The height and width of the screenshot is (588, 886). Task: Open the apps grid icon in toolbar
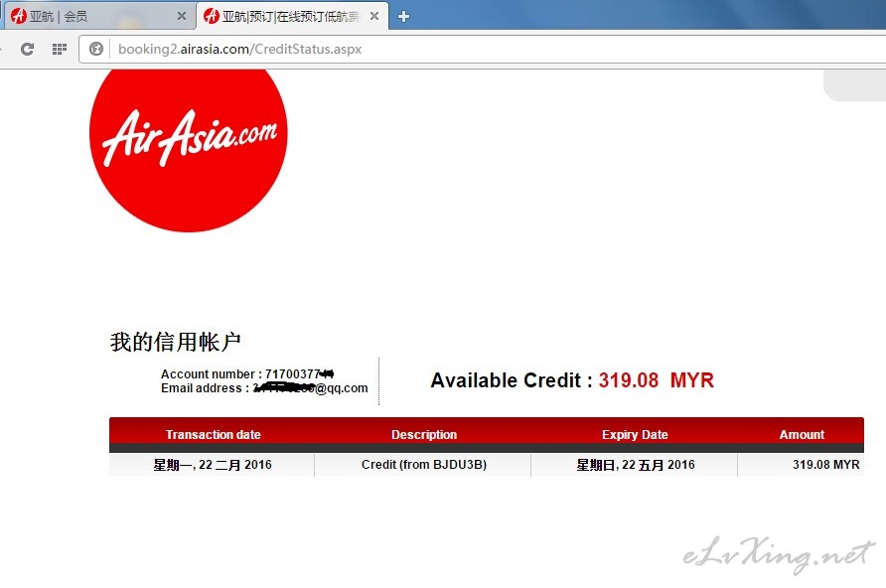click(x=60, y=49)
